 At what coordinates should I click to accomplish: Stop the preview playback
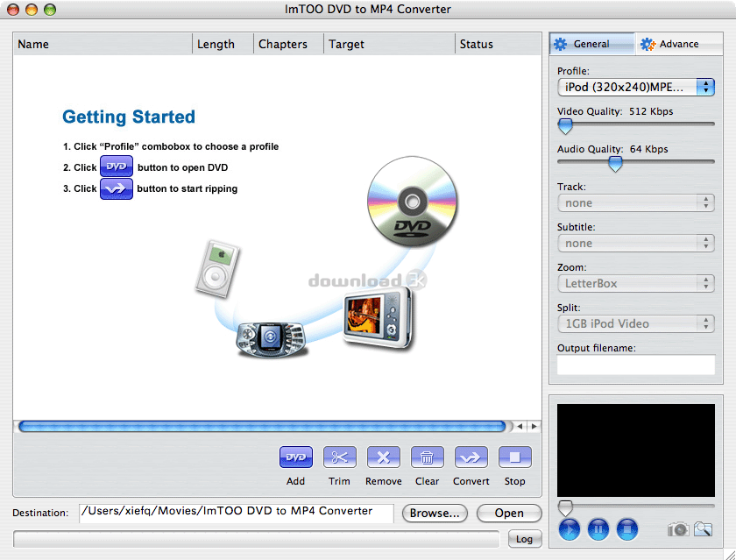click(x=626, y=528)
